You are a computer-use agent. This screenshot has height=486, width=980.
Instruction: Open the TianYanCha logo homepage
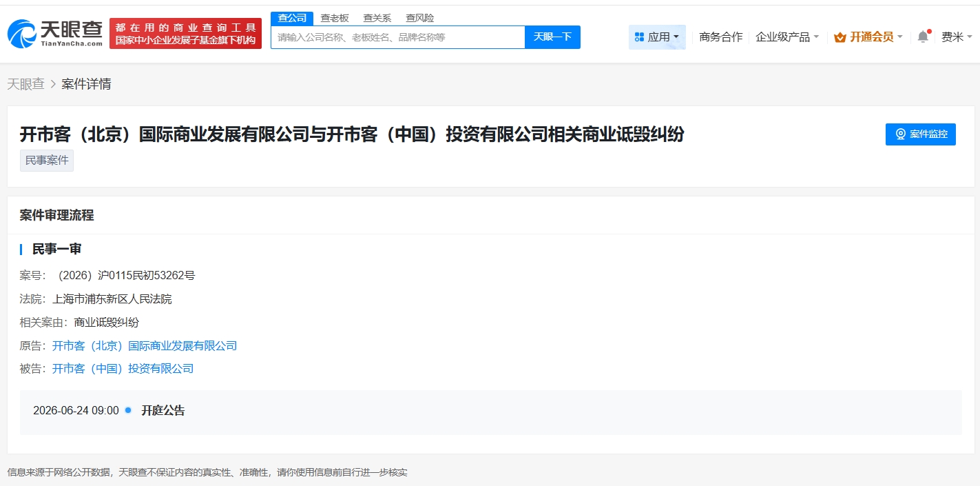(x=55, y=33)
